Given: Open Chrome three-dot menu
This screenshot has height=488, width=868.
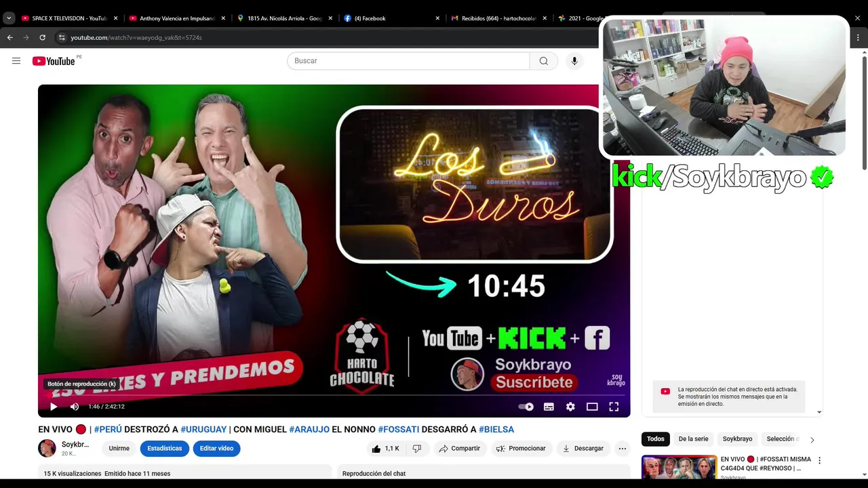Looking at the screenshot, I should (x=858, y=38).
